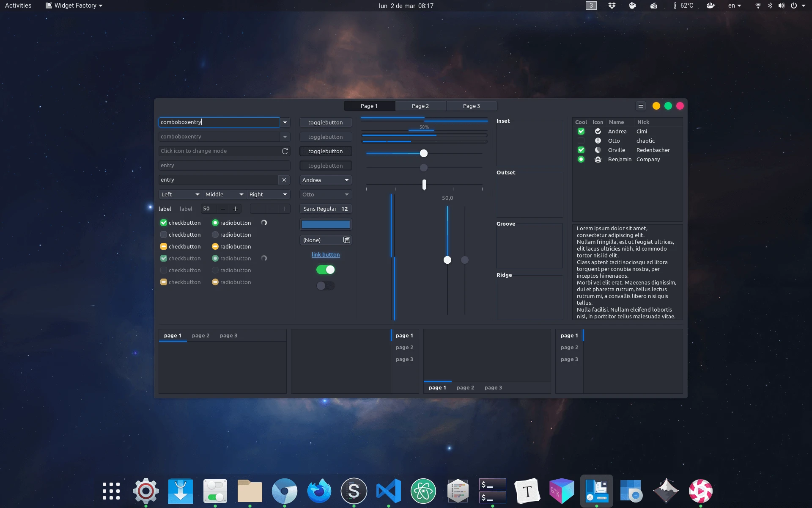Expand the comboboxentry dropdown arrow
This screenshot has width=812, height=508.
click(285, 122)
